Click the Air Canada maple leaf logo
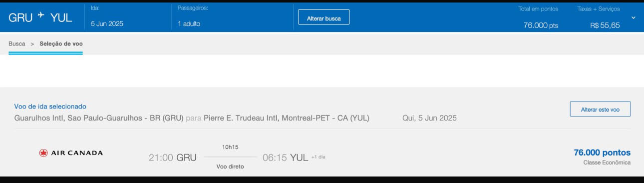Viewport: 644px width, 183px height. tap(43, 153)
